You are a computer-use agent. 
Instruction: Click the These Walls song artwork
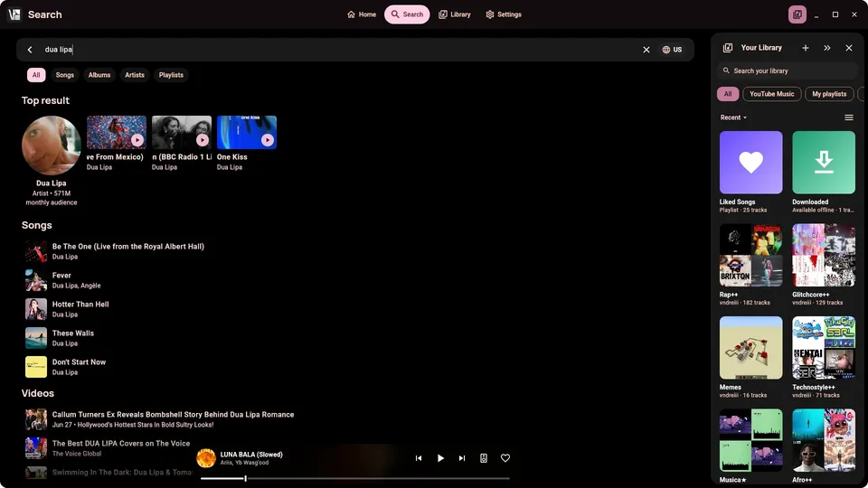click(36, 338)
